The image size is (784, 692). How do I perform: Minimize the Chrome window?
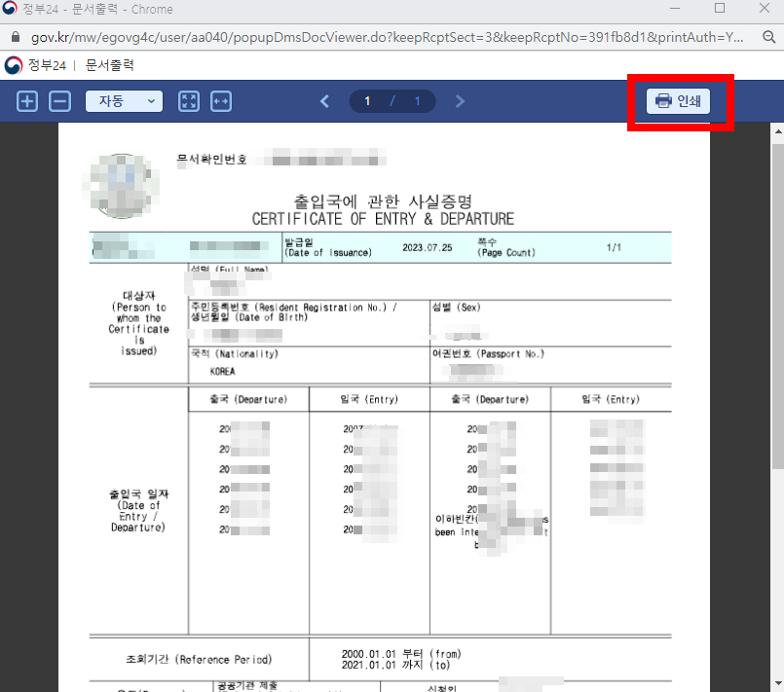pyautogui.click(x=675, y=9)
